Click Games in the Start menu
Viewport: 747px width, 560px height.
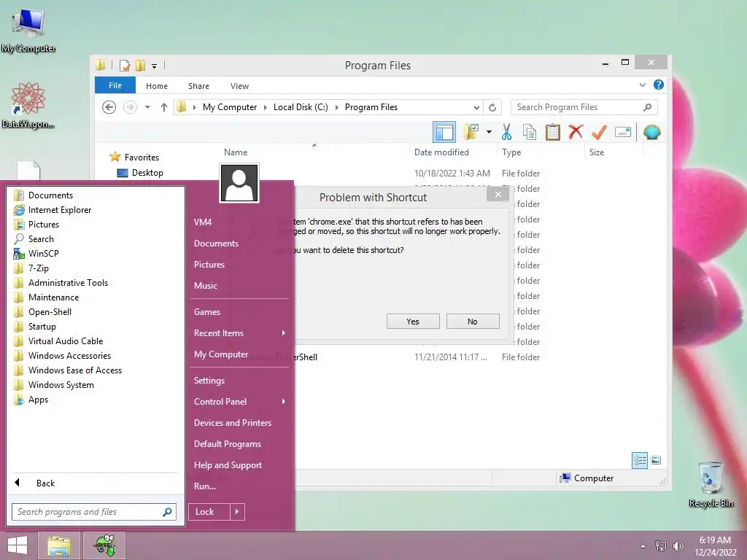[206, 312]
